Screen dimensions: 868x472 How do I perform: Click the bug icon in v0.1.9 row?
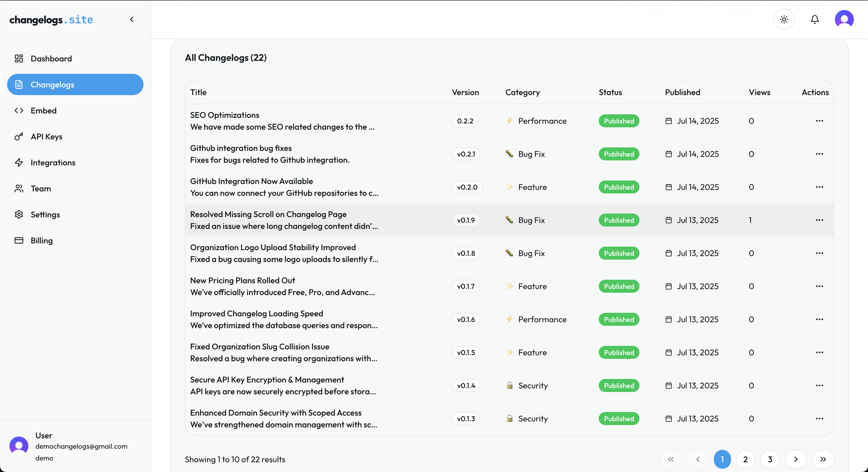click(509, 220)
